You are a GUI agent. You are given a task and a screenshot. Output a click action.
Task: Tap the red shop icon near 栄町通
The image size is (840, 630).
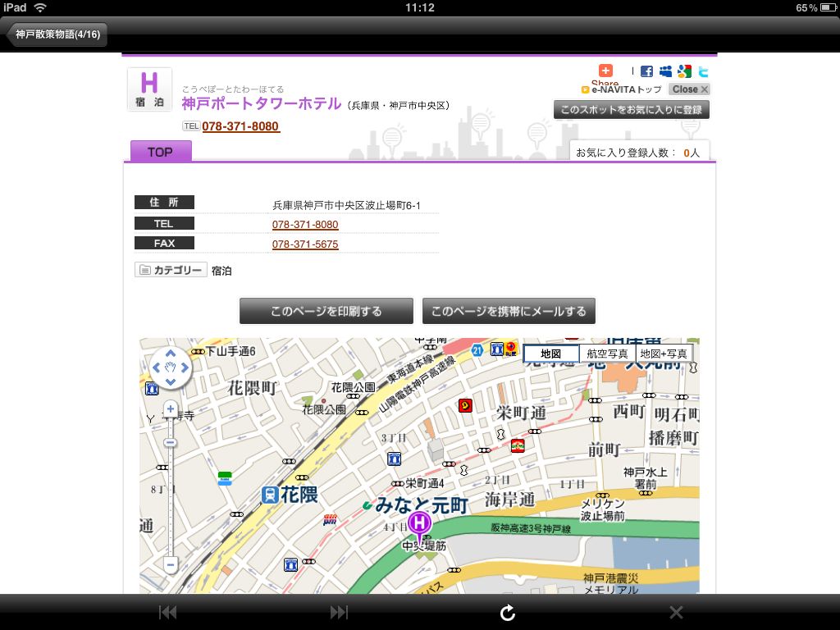click(465, 405)
